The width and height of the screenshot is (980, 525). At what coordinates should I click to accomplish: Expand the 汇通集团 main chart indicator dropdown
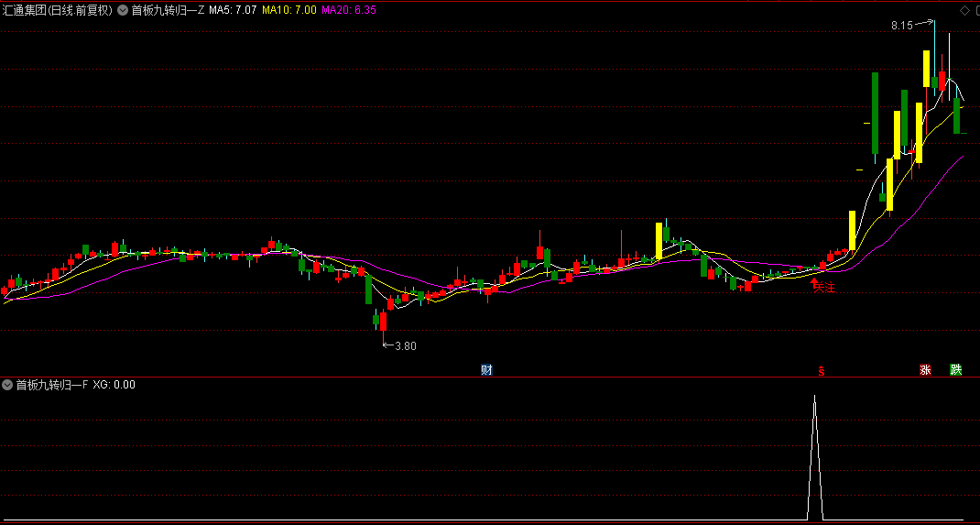pos(122,10)
